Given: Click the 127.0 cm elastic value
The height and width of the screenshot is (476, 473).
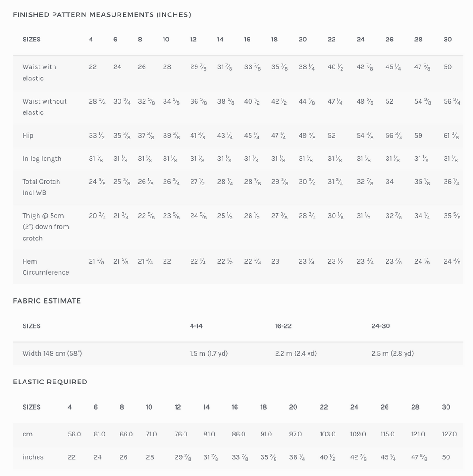Looking at the screenshot, I should tap(449, 434).
